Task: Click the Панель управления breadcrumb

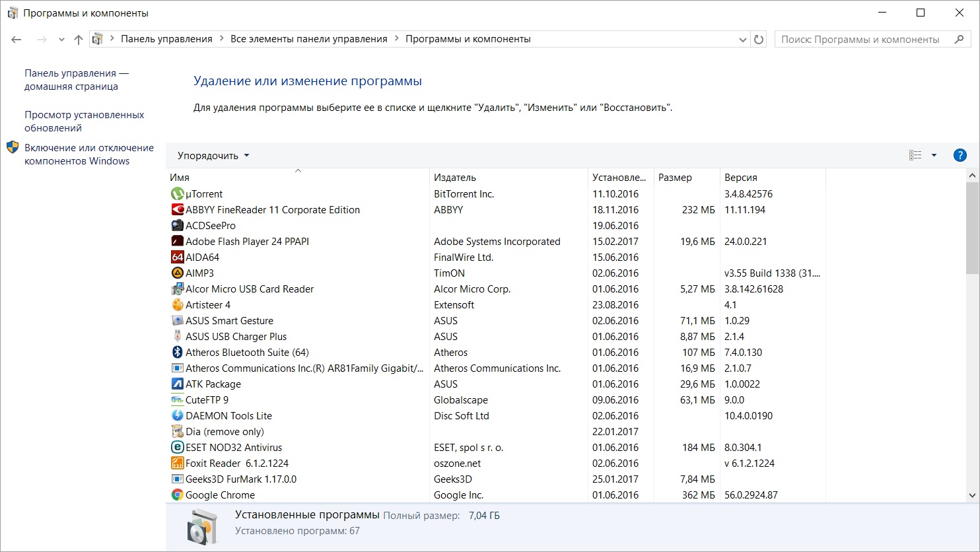Action: point(166,39)
